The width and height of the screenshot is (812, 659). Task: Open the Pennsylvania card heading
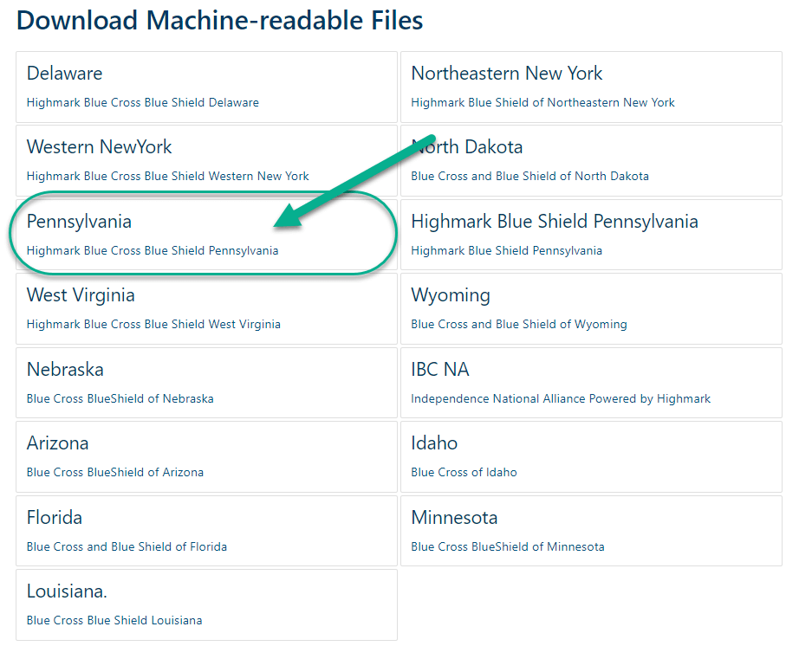(79, 222)
